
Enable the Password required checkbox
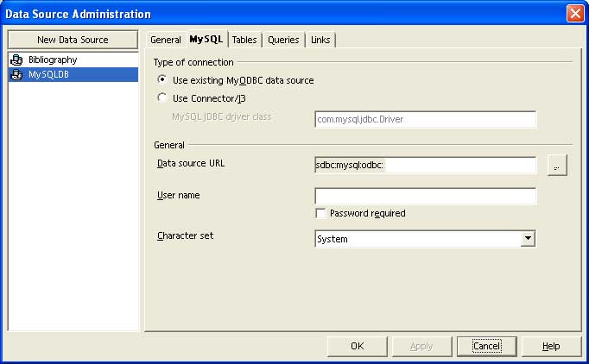(321, 213)
